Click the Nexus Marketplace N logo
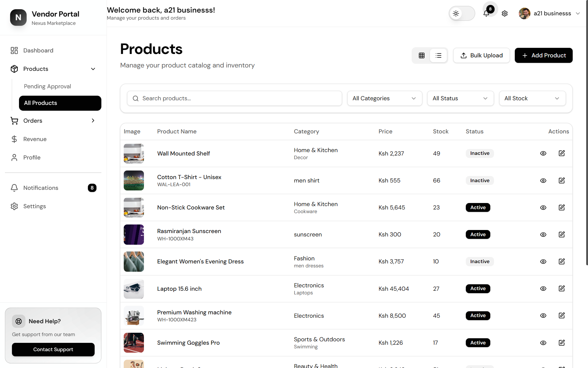 [x=18, y=17]
